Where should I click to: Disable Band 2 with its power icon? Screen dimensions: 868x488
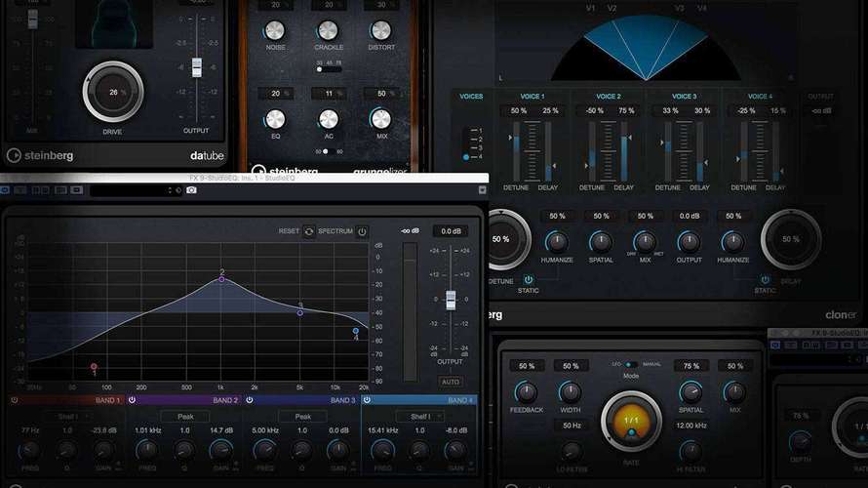[x=132, y=400]
